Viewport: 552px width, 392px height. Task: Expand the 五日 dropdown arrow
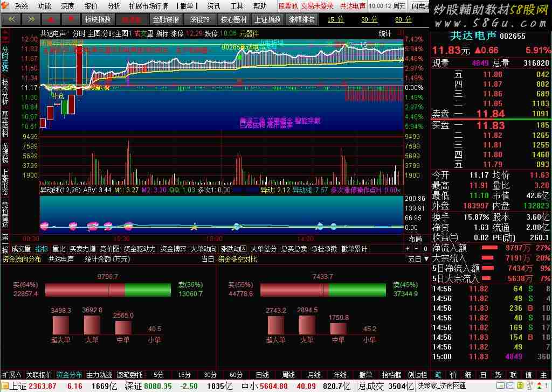click(x=426, y=259)
